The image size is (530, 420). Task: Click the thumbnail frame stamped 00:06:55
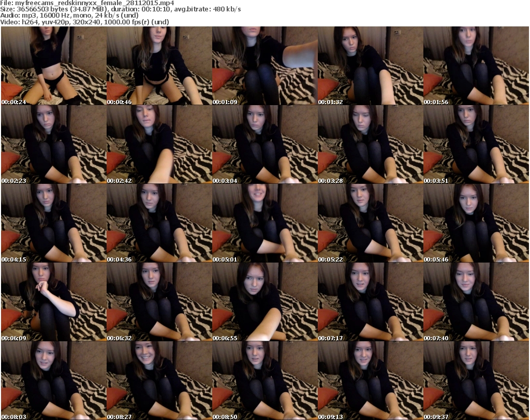(x=265, y=301)
